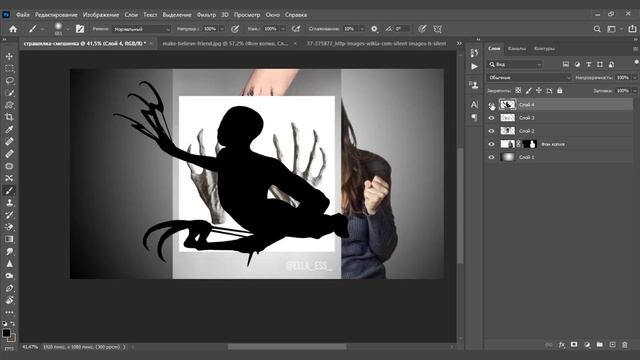Select the Lasso tool

[x=9, y=81]
